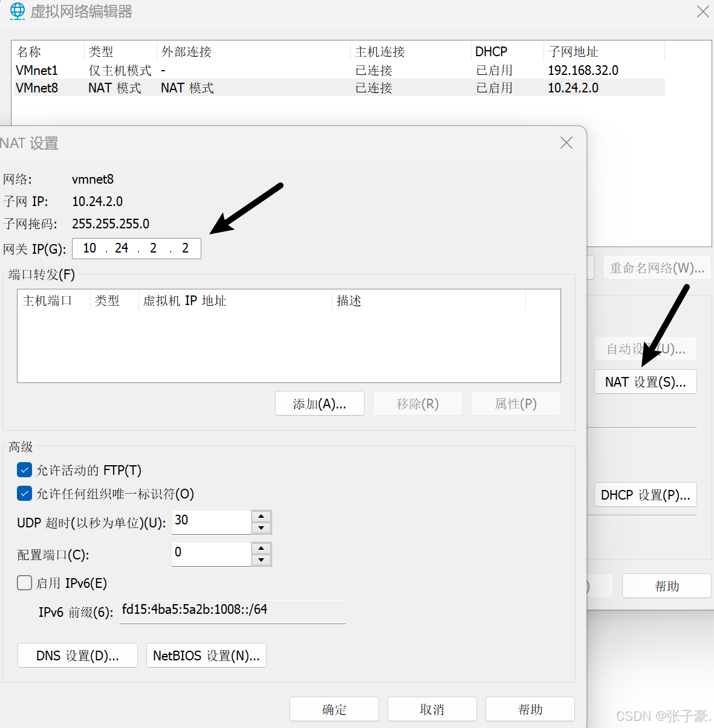
Task: Select the VMnet8 network row
Action: pos(339,88)
